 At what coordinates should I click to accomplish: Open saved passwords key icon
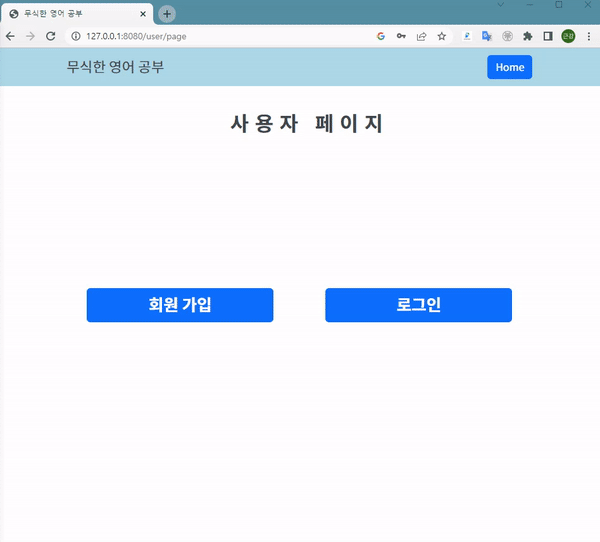(x=401, y=36)
